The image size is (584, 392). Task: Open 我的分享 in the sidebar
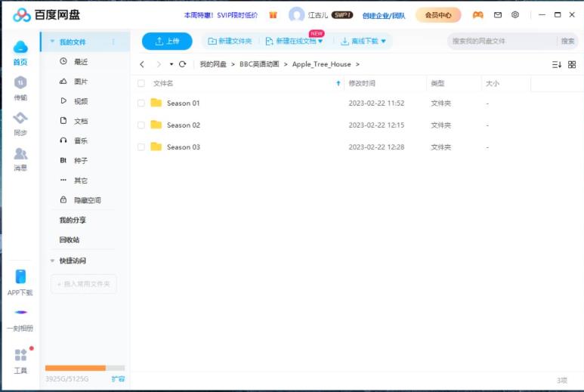point(73,220)
